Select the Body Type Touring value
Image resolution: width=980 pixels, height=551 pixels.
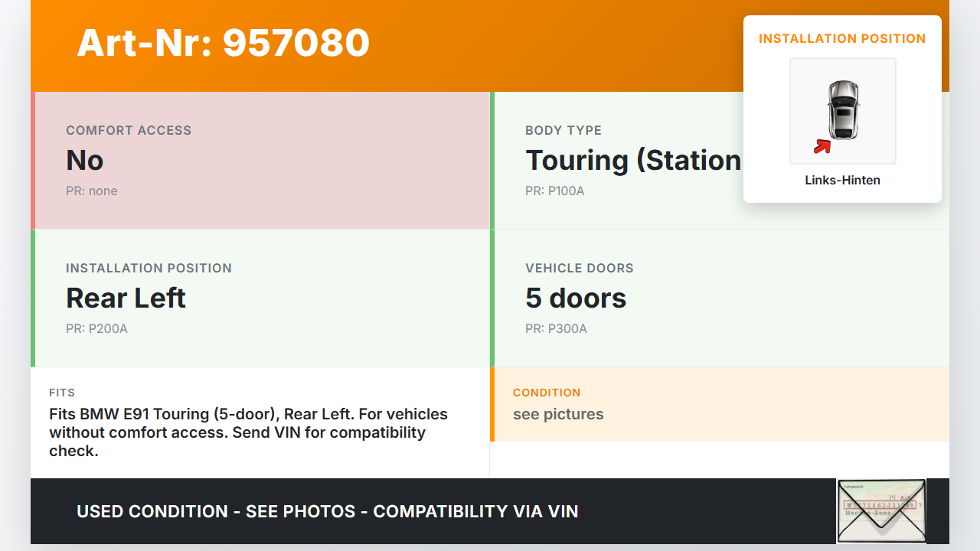coord(632,161)
